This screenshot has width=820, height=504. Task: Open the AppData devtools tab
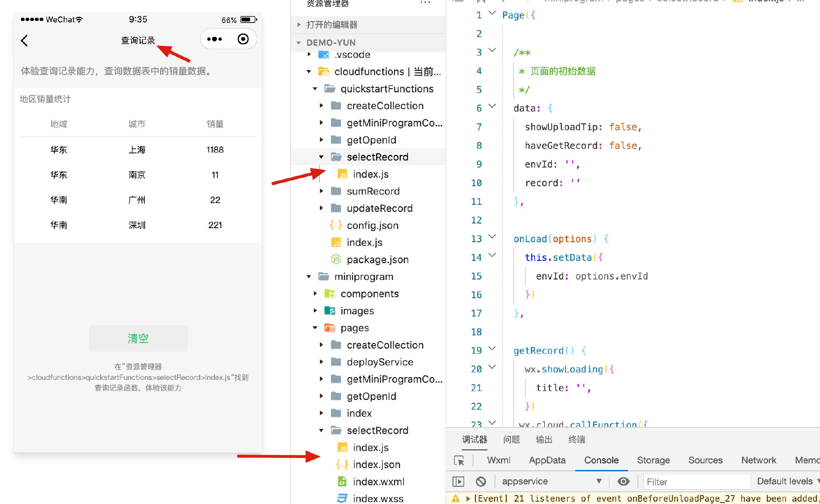pos(547,460)
